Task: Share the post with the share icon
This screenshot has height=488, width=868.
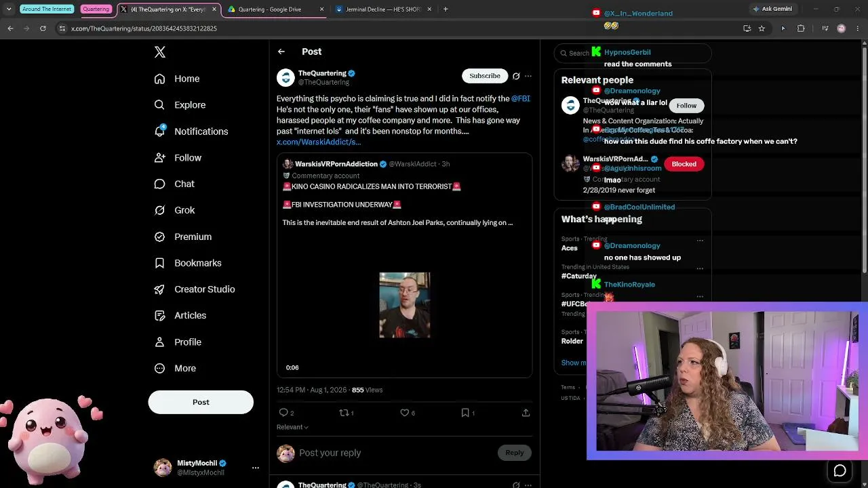Action: (526, 413)
